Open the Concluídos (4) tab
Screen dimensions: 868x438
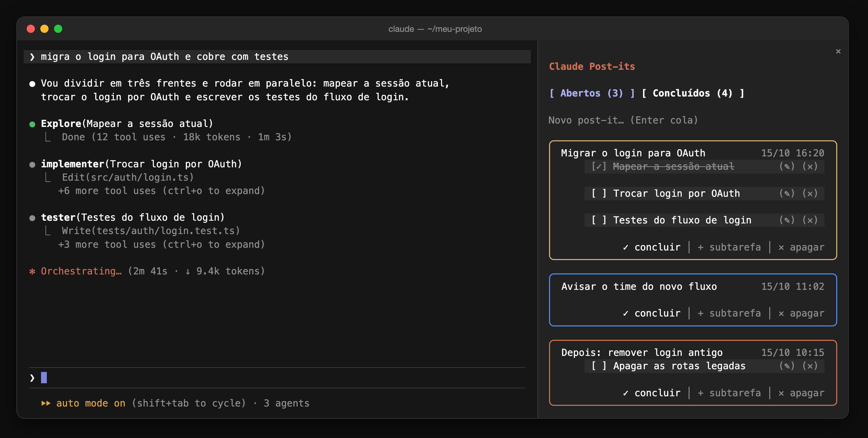[x=693, y=93]
